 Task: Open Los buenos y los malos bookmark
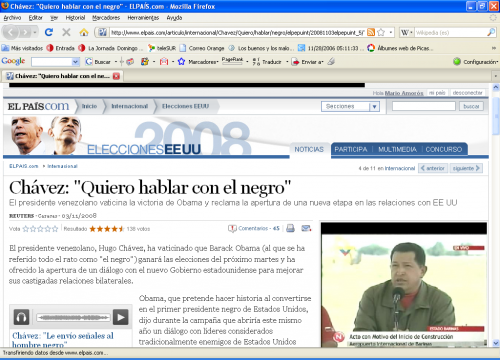coord(261,48)
